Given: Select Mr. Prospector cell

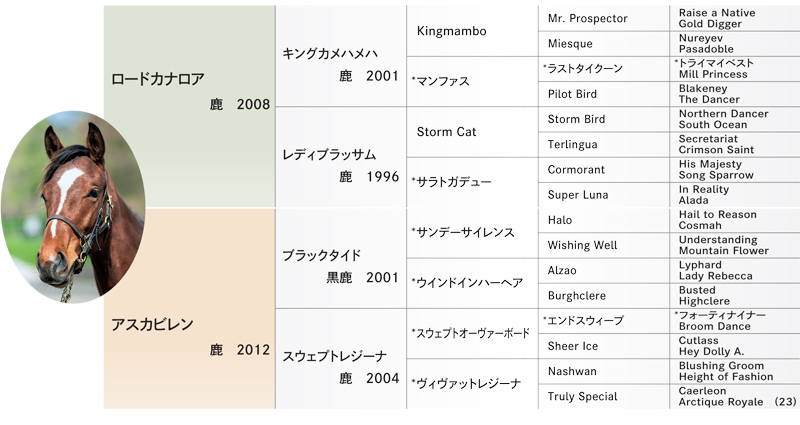Looking at the screenshot, I should point(604,18).
